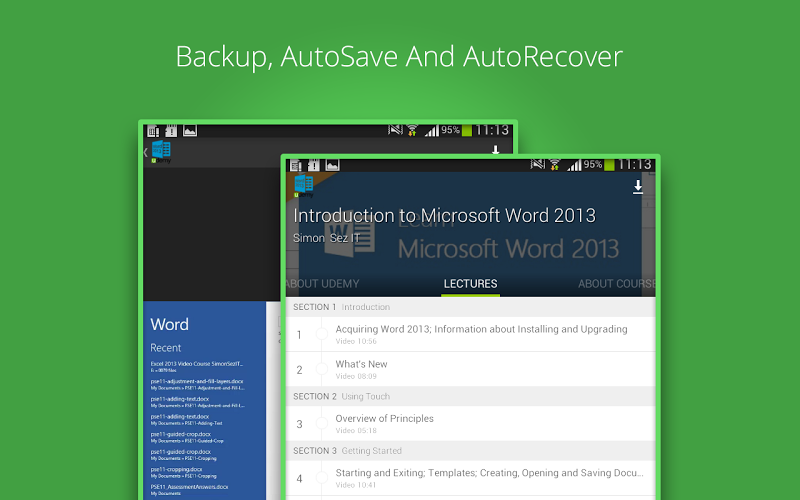
Task: Open lecture Starting and Exiting; Templates
Action: pos(470,478)
